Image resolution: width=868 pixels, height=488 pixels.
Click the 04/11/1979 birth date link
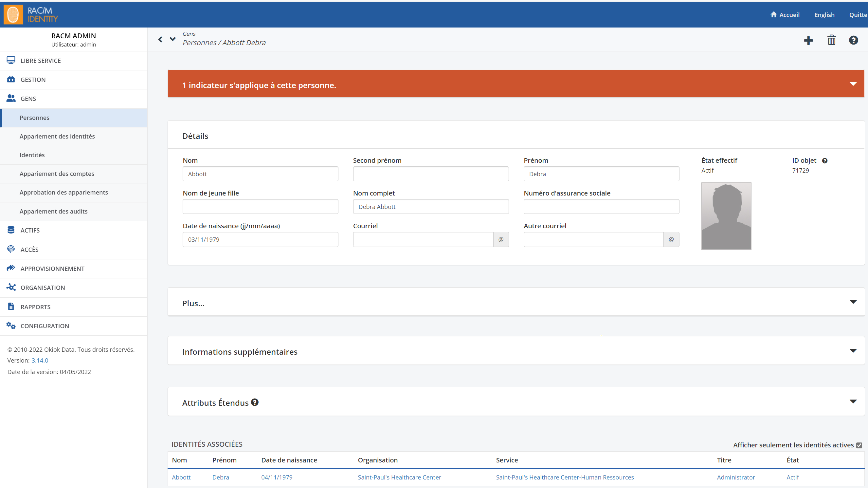(x=277, y=477)
